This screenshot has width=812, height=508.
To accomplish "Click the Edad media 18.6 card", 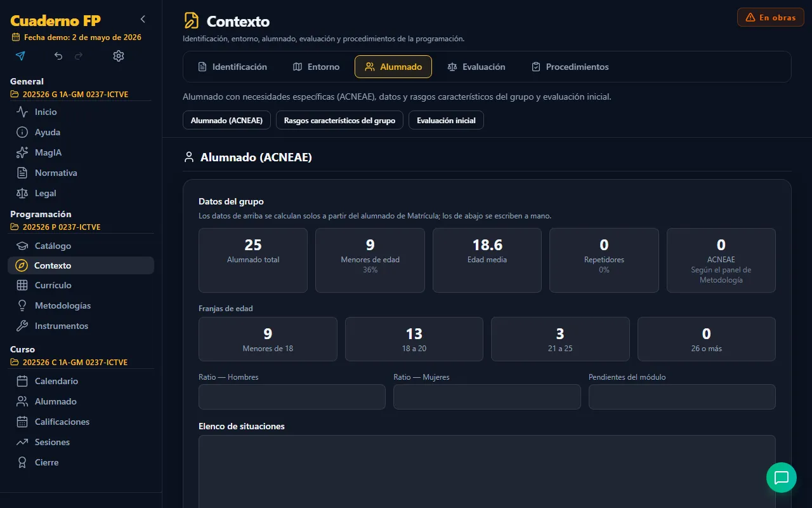I will (487, 260).
